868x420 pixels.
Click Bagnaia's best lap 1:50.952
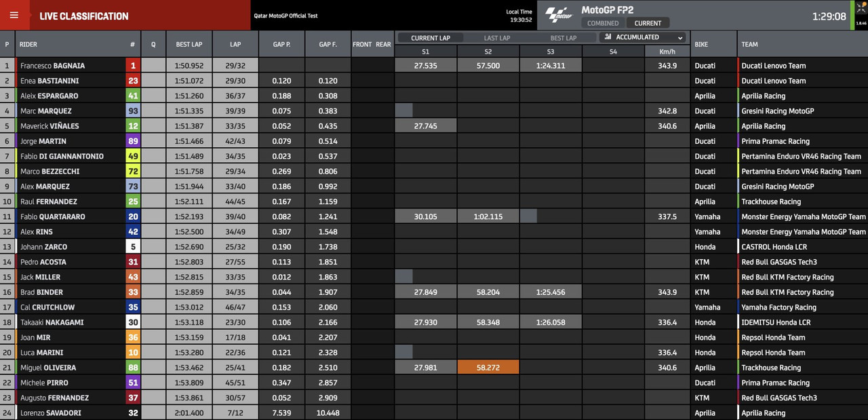pos(189,66)
